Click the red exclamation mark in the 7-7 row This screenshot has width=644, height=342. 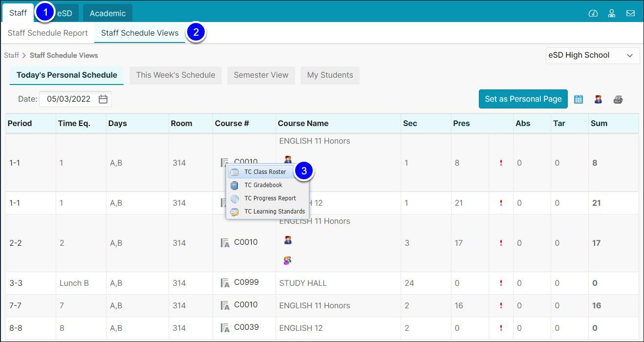501,305
